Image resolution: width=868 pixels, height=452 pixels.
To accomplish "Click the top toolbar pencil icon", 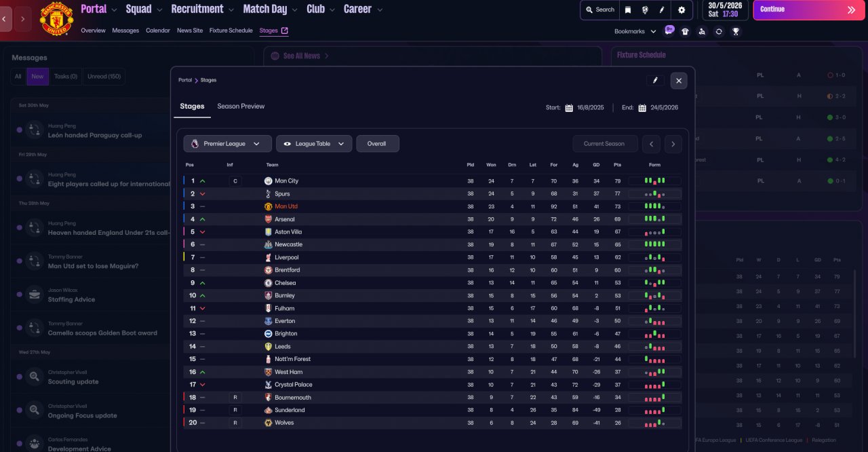I will tap(663, 10).
